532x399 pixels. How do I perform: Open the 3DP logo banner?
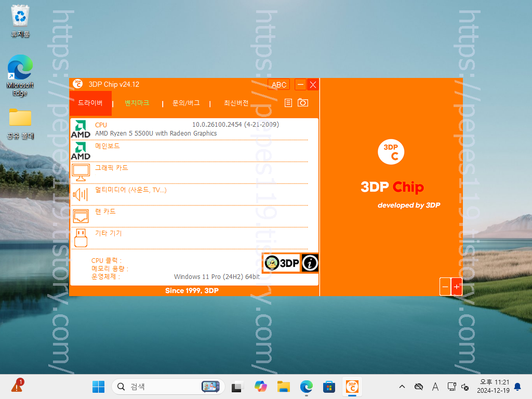pos(282,263)
